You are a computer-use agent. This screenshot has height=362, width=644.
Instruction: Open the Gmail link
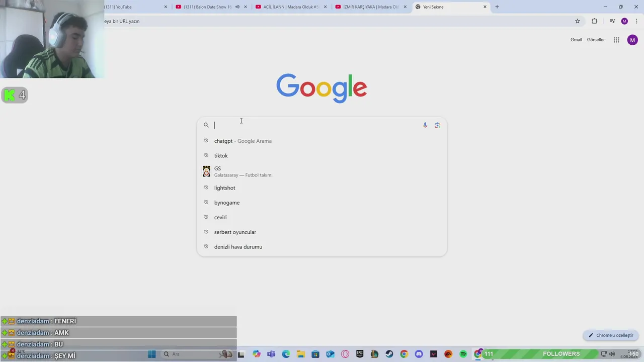click(x=576, y=40)
